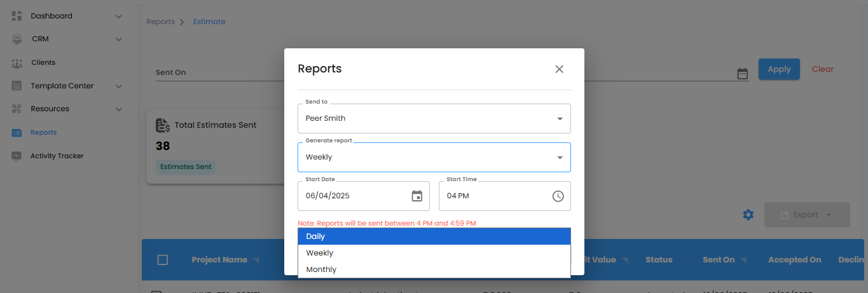Viewport: 868px width, 293px height.
Task: Pick the Weekly option in dropdown list
Action: pos(434,253)
